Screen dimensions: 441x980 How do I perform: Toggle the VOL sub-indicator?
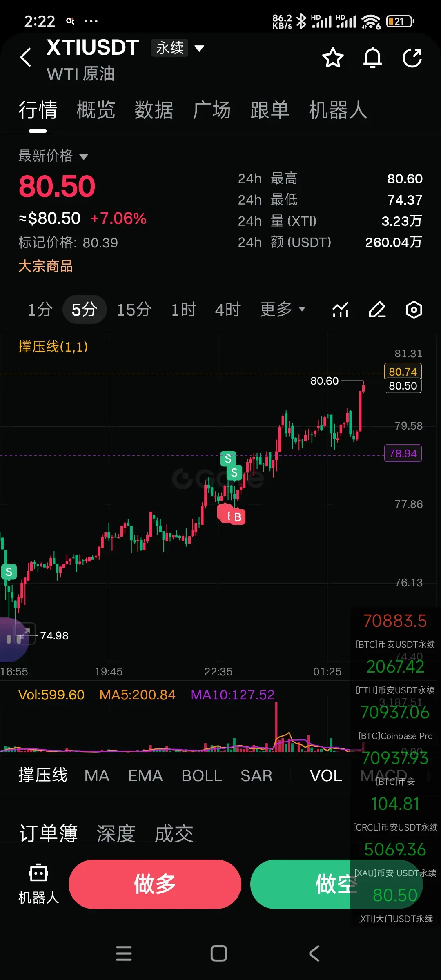pyautogui.click(x=326, y=775)
